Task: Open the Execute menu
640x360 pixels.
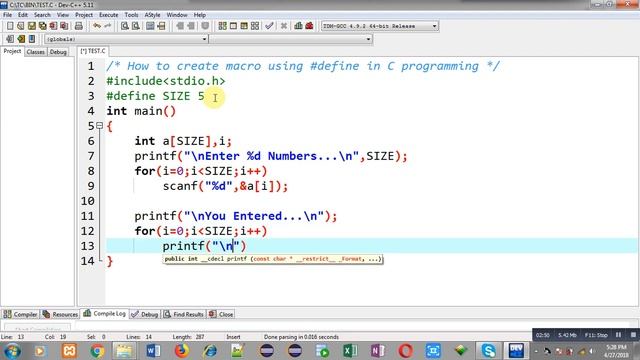Action: tap(109, 15)
